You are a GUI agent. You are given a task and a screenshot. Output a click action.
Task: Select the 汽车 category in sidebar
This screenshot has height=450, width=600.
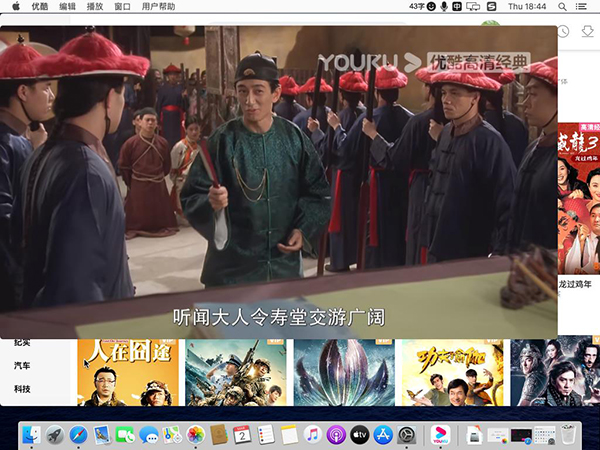22,366
